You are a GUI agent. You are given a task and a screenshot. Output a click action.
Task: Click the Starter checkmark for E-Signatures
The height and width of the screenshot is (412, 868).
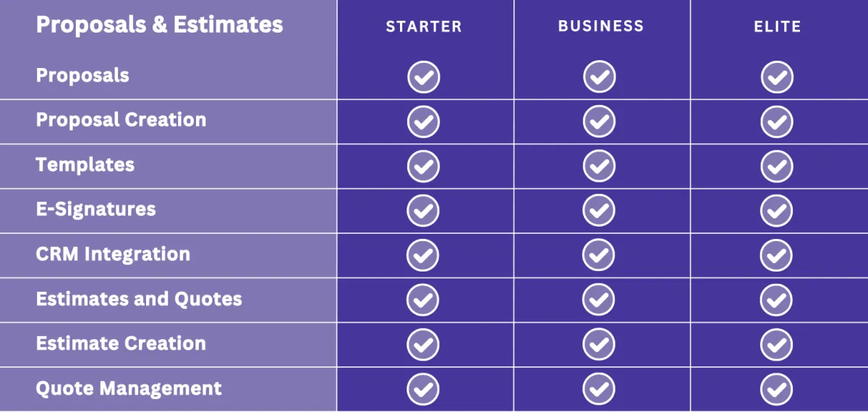423,211
